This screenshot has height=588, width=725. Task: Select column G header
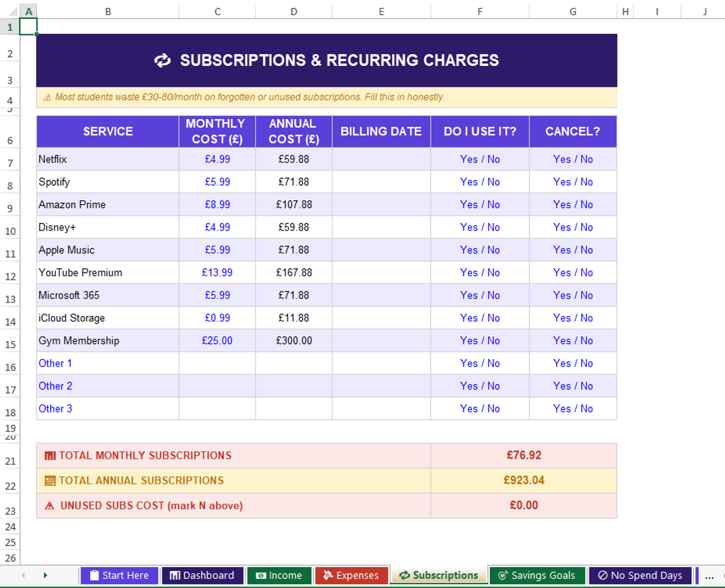[573, 11]
